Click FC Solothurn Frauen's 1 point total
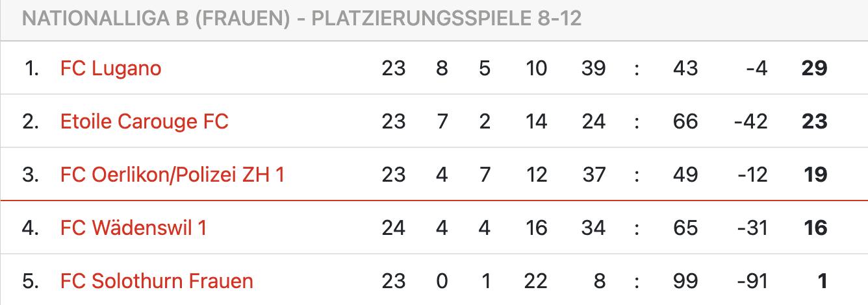The width and height of the screenshot is (868, 305). [822, 281]
